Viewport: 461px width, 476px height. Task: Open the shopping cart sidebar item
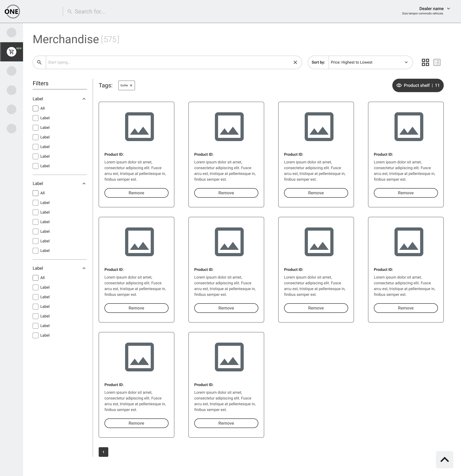coord(11,52)
